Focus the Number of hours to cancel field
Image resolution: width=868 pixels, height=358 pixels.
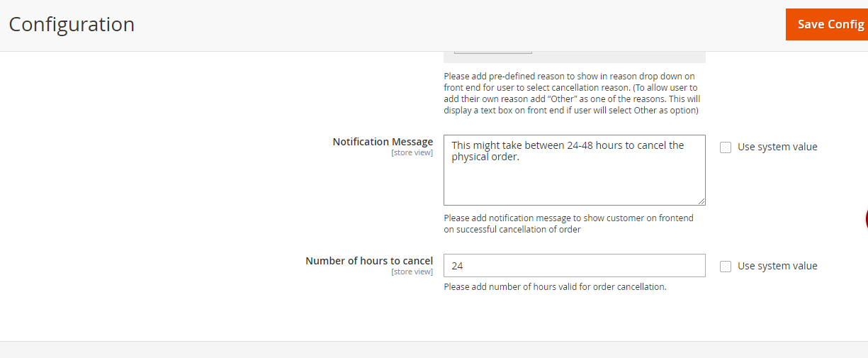[574, 266]
